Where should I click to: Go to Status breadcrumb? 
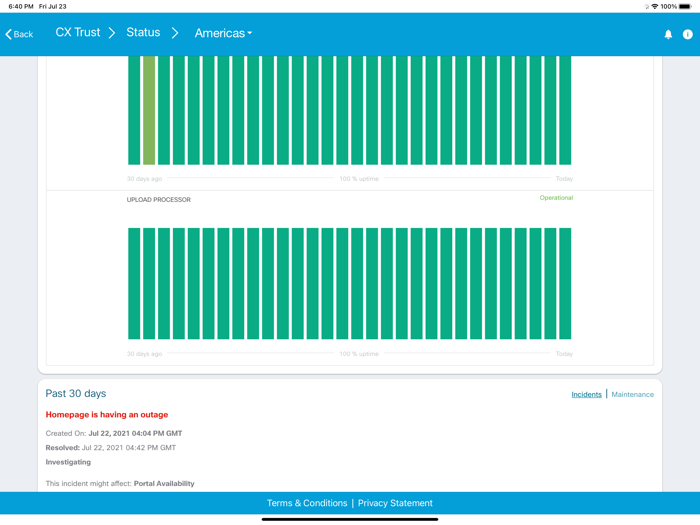[143, 33]
